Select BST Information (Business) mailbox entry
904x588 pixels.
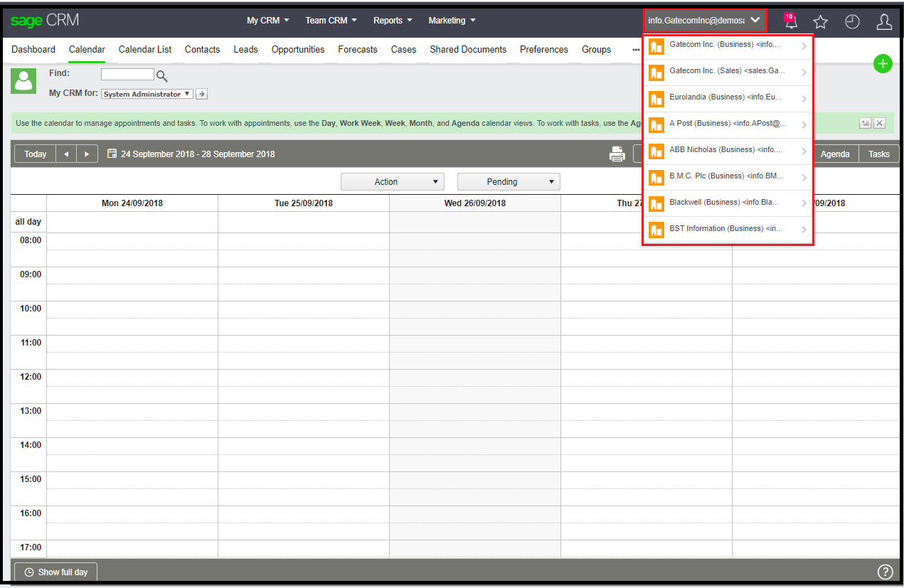(728, 230)
